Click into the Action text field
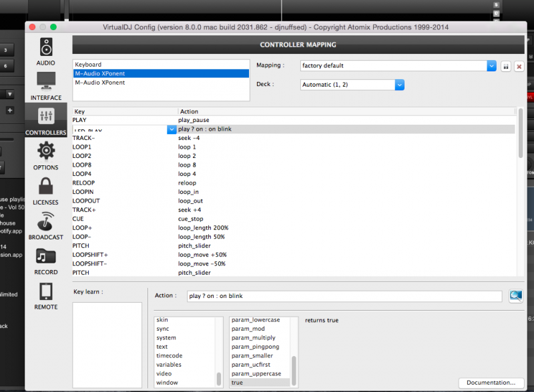The image size is (534, 392). pyautogui.click(x=344, y=296)
